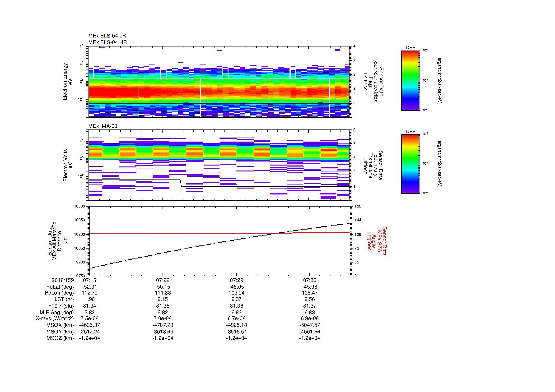
Task: Click the LST value 1.90
Action: [x=89, y=300]
